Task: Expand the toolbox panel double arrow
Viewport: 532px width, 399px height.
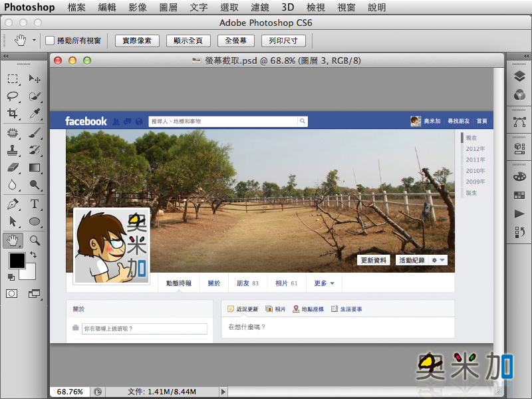Action: tap(6, 57)
